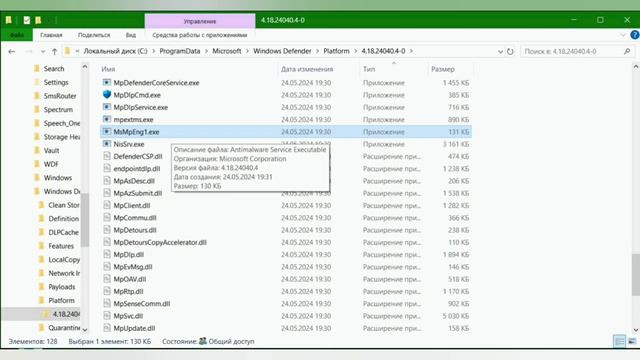Open the Вид ribbon tab
Viewport: 640px width, 360px height.
point(131,35)
